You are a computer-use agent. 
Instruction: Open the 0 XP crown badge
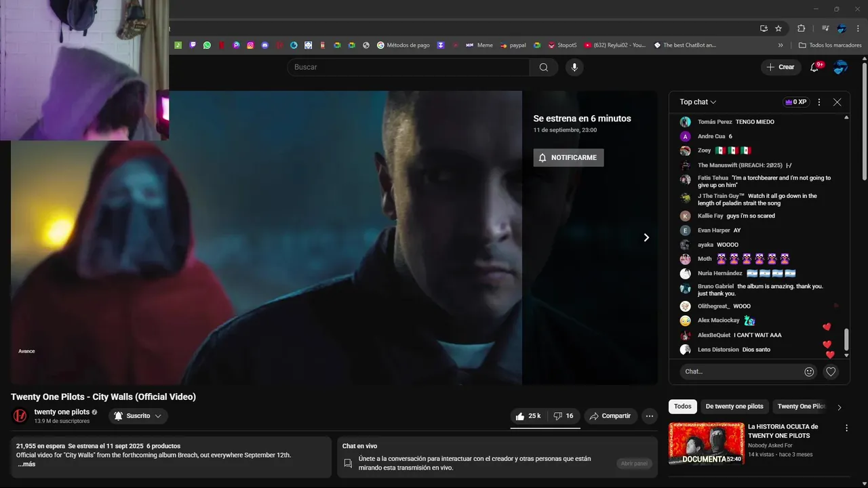[x=795, y=102]
